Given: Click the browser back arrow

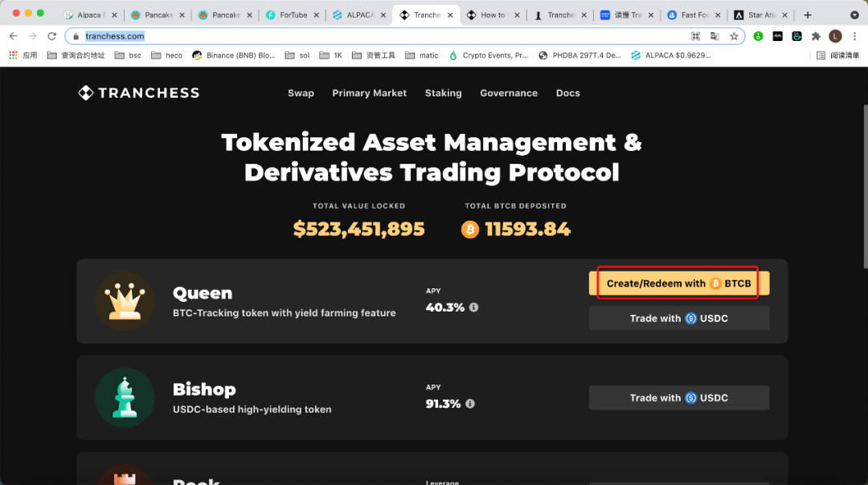Looking at the screenshot, I should (x=14, y=36).
